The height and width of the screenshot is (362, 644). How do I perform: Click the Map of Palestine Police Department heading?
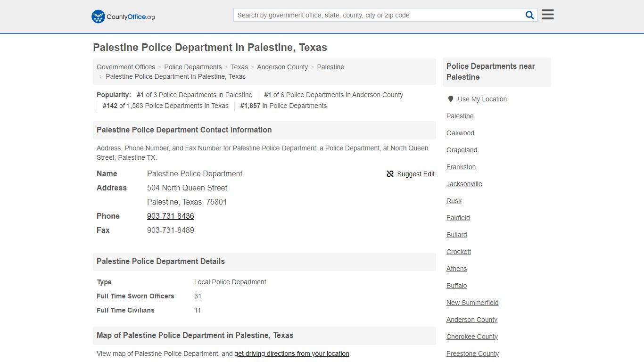pos(195,335)
